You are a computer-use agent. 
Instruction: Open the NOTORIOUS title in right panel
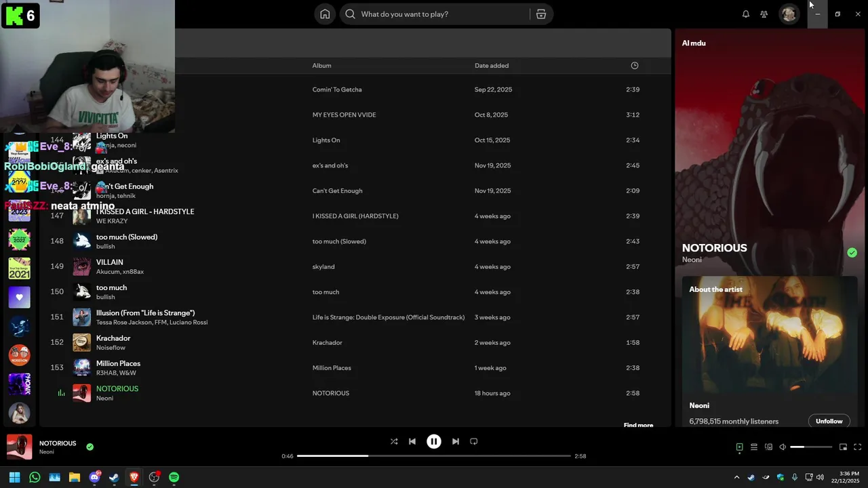(x=714, y=248)
